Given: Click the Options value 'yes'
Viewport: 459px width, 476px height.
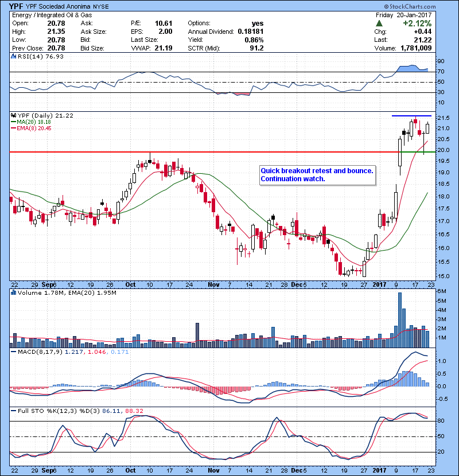Looking at the screenshot, I should point(257,24).
